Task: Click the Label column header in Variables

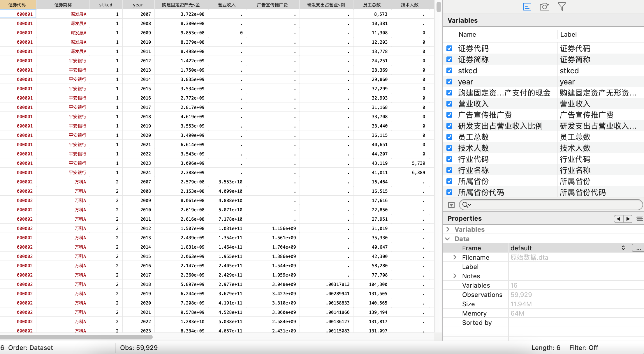Action: click(x=568, y=34)
